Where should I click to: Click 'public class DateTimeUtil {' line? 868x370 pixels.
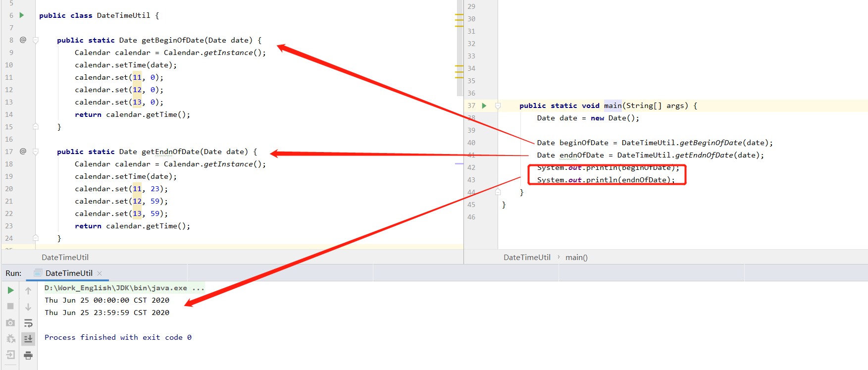coord(99,15)
